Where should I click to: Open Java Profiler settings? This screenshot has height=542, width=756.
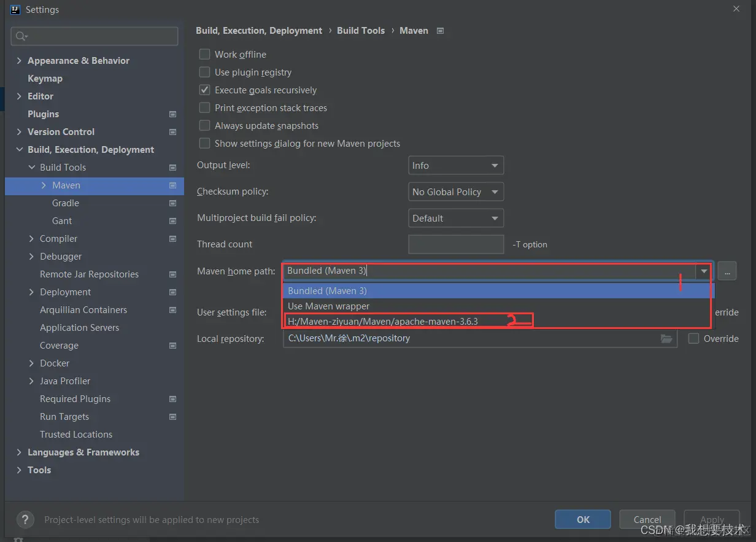65,381
